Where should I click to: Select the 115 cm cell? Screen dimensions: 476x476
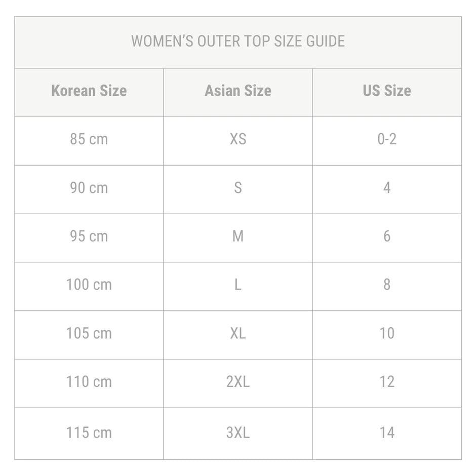[89, 433]
